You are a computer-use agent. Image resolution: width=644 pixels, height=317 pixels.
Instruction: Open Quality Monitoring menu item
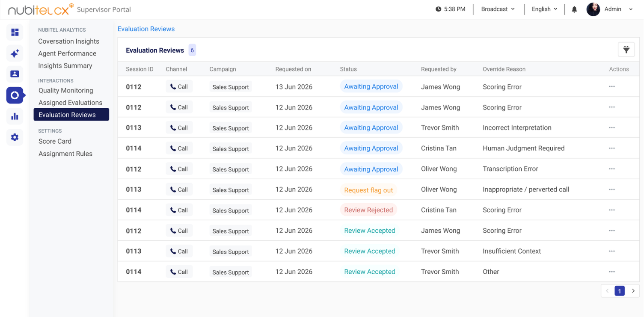[66, 90]
